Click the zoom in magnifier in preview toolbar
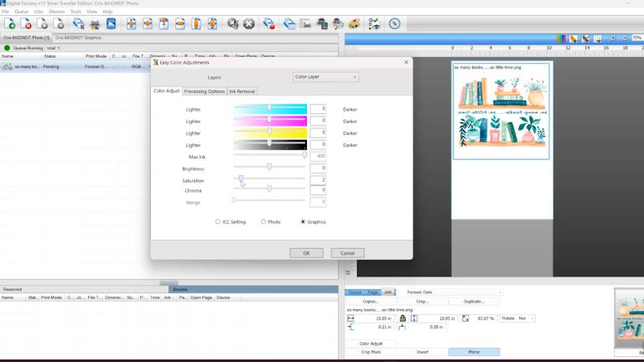Screen dimensions: 644x362 (x=612, y=39)
